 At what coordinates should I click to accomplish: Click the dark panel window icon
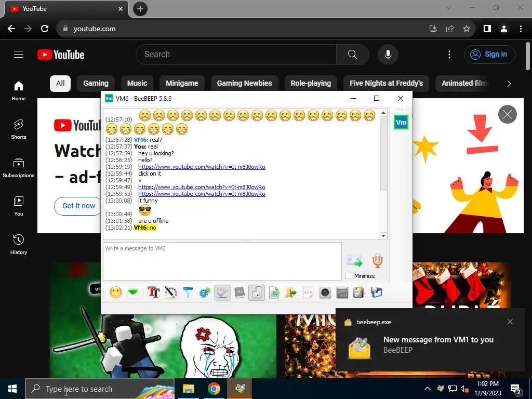pyautogui.click(x=342, y=292)
